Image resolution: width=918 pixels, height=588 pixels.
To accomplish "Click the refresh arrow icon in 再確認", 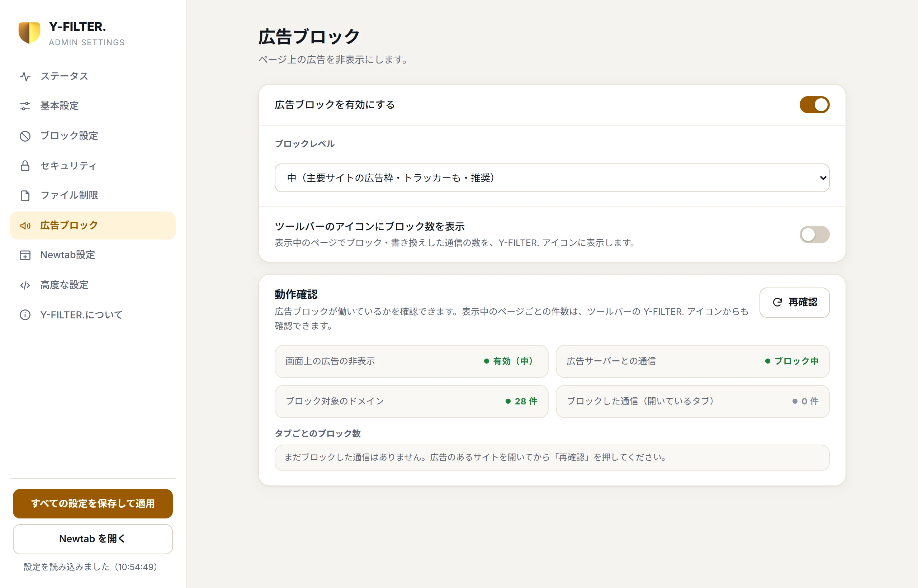I will 777,302.
